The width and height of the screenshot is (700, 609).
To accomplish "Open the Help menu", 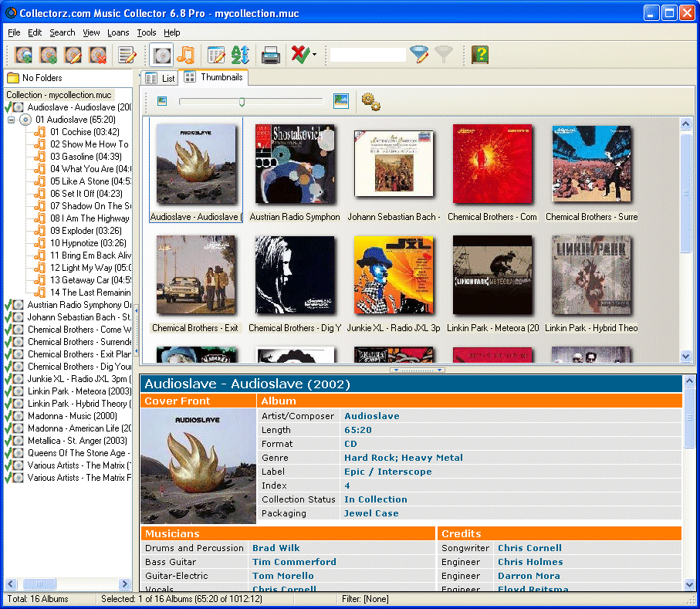I will [x=172, y=32].
